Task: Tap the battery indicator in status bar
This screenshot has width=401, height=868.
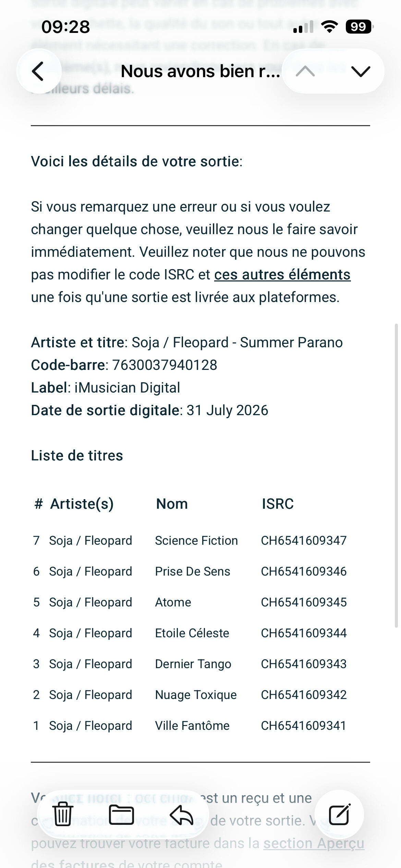Action: tap(359, 27)
